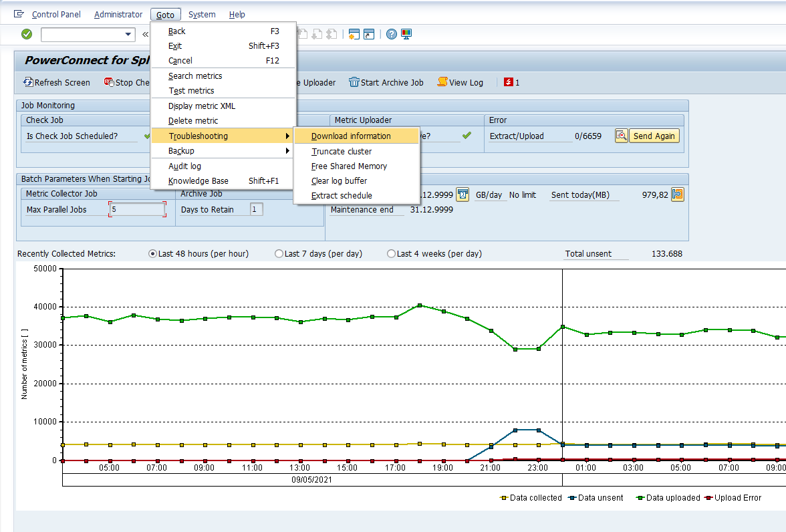Open the Send Again magnifier icon
This screenshot has height=532, width=786.
coord(621,136)
